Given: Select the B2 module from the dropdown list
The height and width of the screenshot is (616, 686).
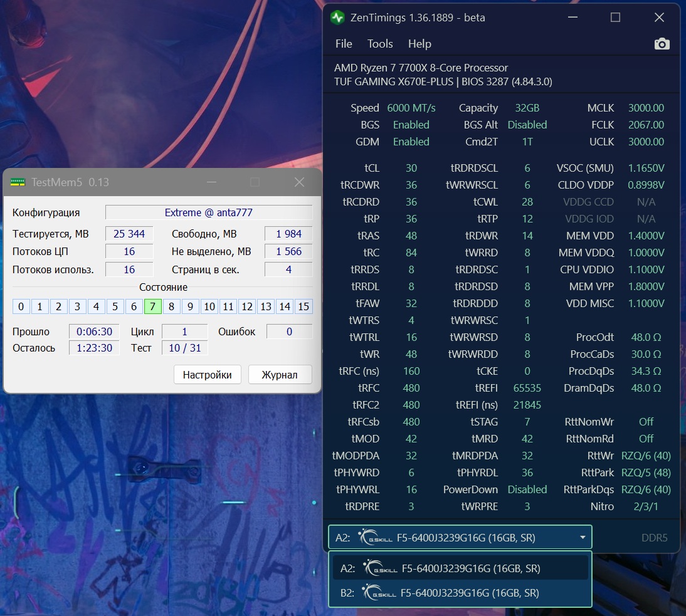Looking at the screenshot, I should click(x=460, y=593).
